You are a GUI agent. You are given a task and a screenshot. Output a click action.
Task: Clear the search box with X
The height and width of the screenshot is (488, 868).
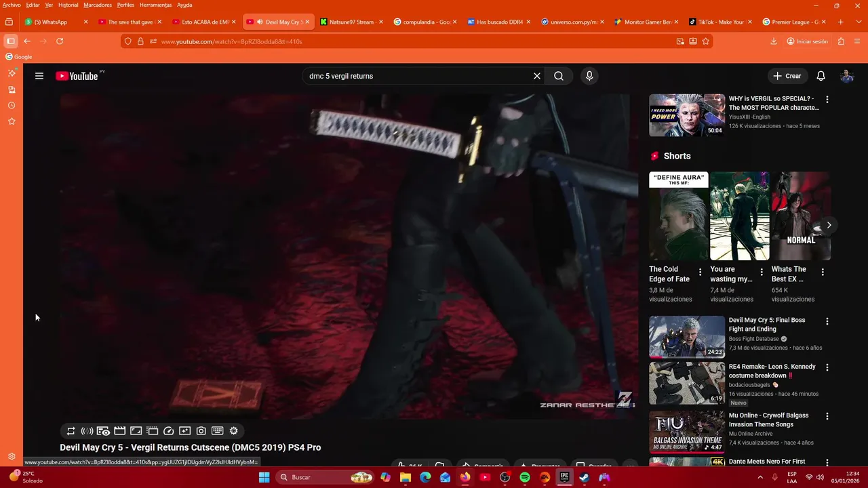(536, 76)
